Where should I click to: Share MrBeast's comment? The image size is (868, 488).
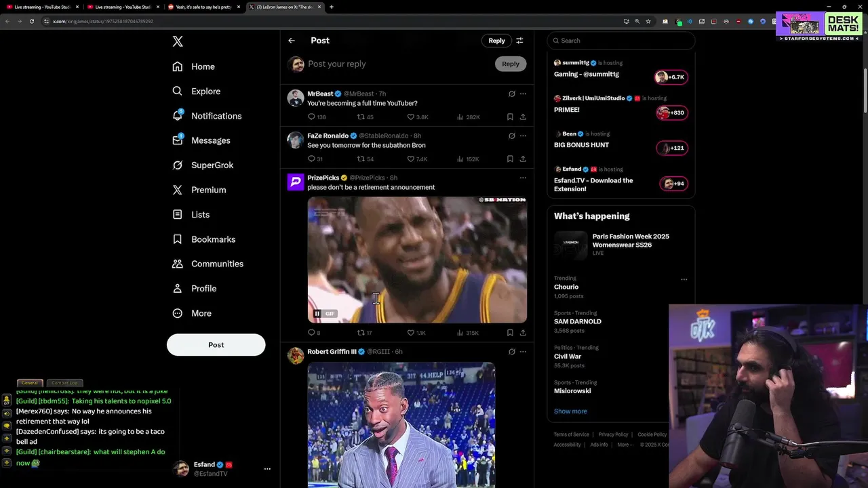523,117
